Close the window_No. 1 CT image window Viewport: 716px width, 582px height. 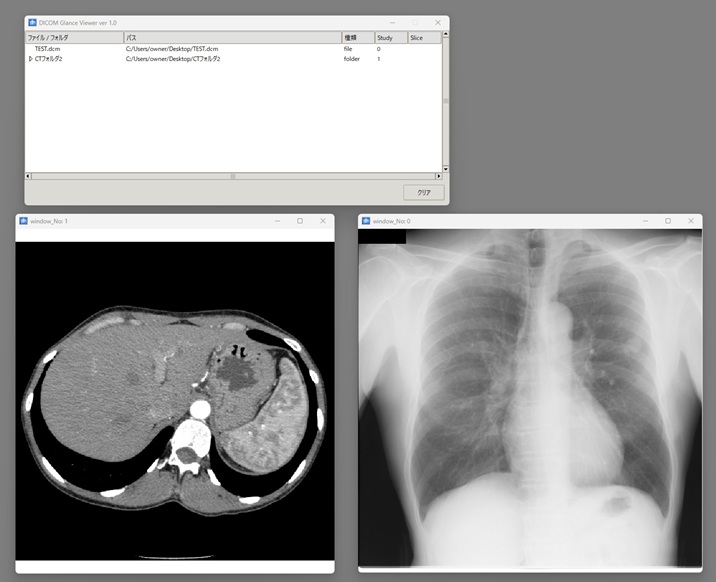click(322, 221)
